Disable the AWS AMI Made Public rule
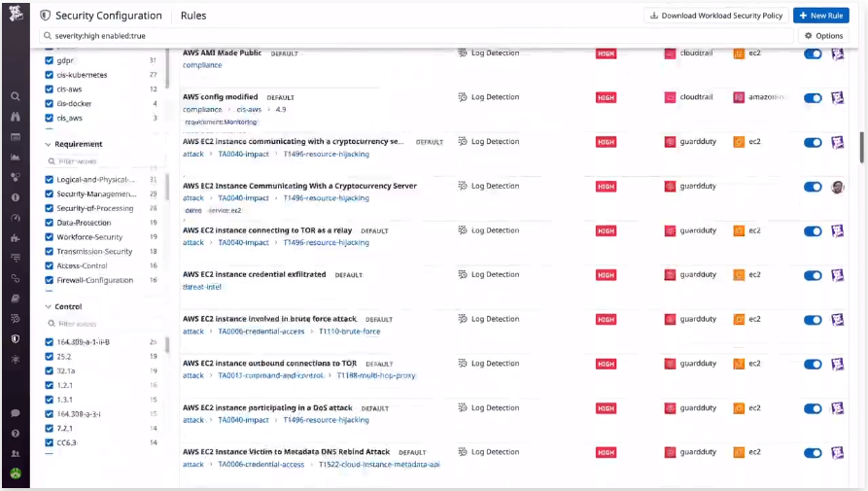 [x=813, y=53]
